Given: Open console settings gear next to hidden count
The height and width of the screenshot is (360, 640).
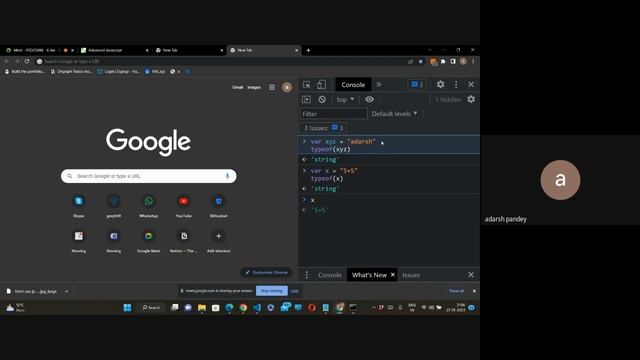Looking at the screenshot, I should tap(471, 100).
